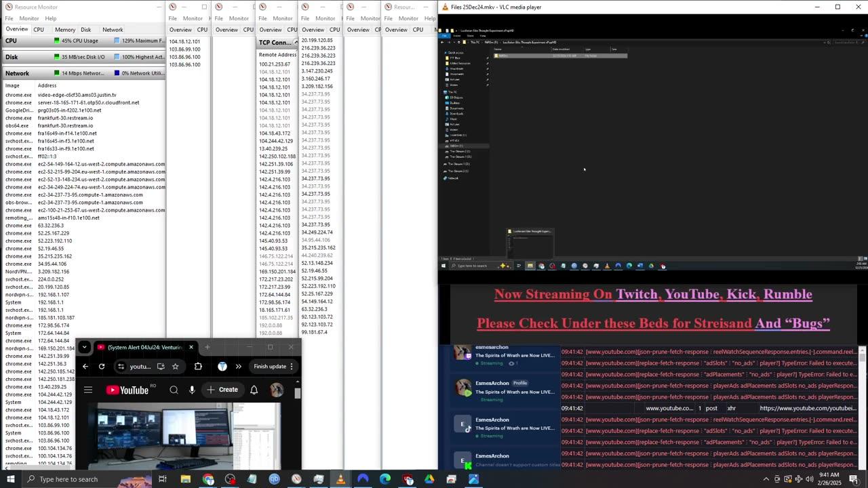This screenshot has width=868, height=488.
Task: Open YouTube search
Action: click(x=174, y=390)
